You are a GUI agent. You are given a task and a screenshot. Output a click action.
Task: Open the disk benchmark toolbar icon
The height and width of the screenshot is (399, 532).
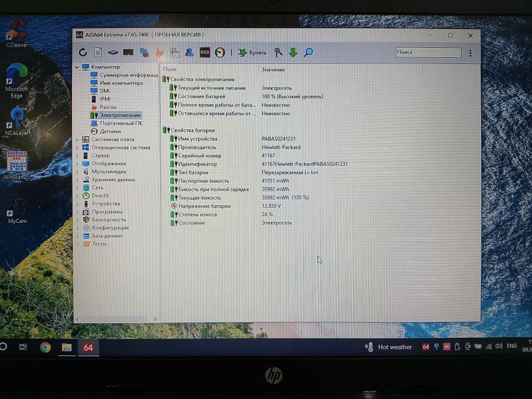tap(113, 52)
